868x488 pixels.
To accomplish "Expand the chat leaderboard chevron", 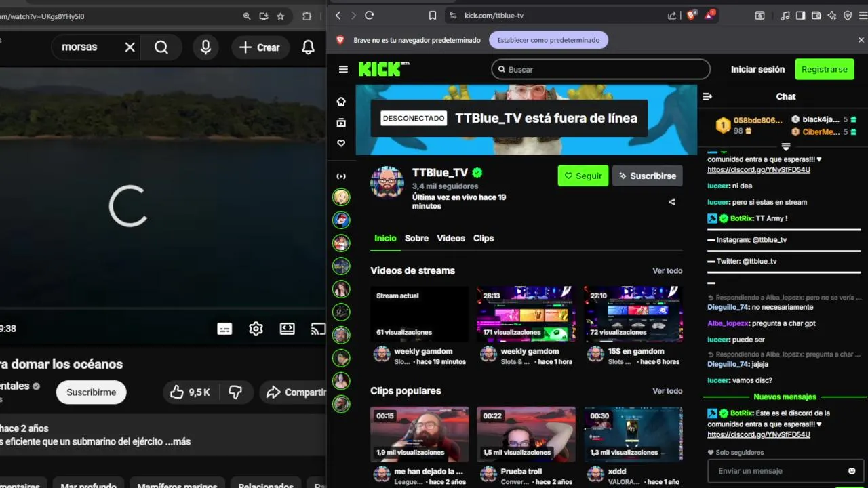I will (786, 146).
